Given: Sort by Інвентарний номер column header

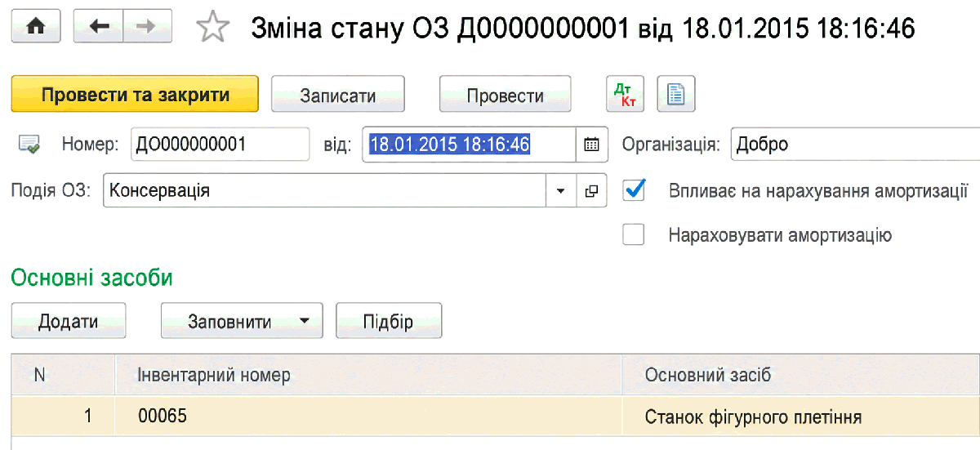Looking at the screenshot, I should tap(368, 375).
